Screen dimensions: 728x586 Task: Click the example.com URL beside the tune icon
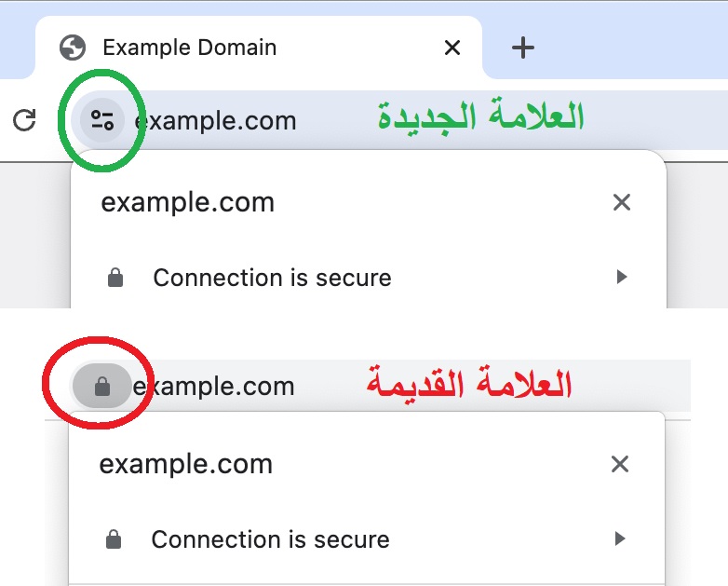click(216, 120)
